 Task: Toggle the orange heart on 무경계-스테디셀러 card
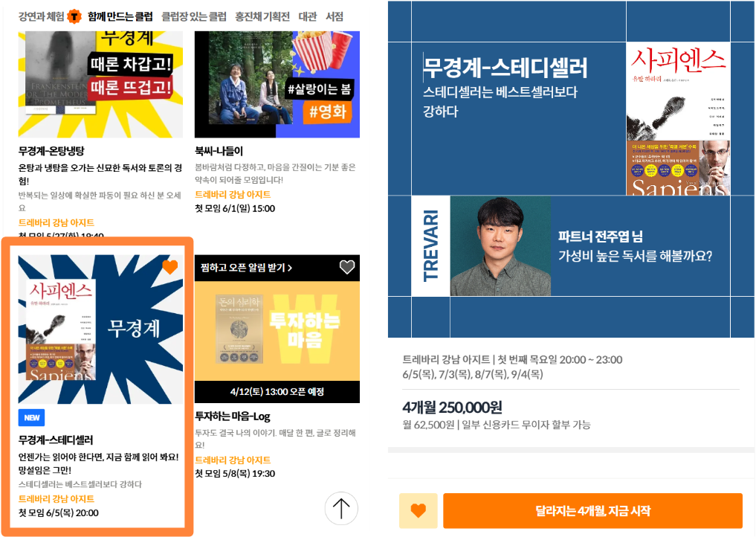pos(169,266)
